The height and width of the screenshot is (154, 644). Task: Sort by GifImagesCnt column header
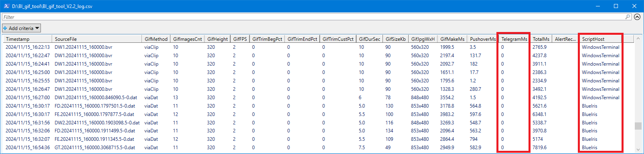187,39
